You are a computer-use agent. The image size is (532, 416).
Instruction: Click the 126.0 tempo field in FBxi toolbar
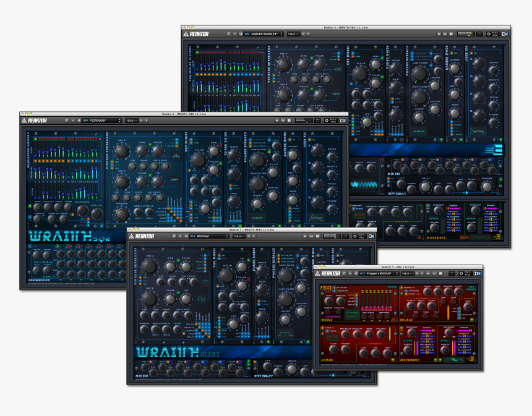tap(408, 273)
